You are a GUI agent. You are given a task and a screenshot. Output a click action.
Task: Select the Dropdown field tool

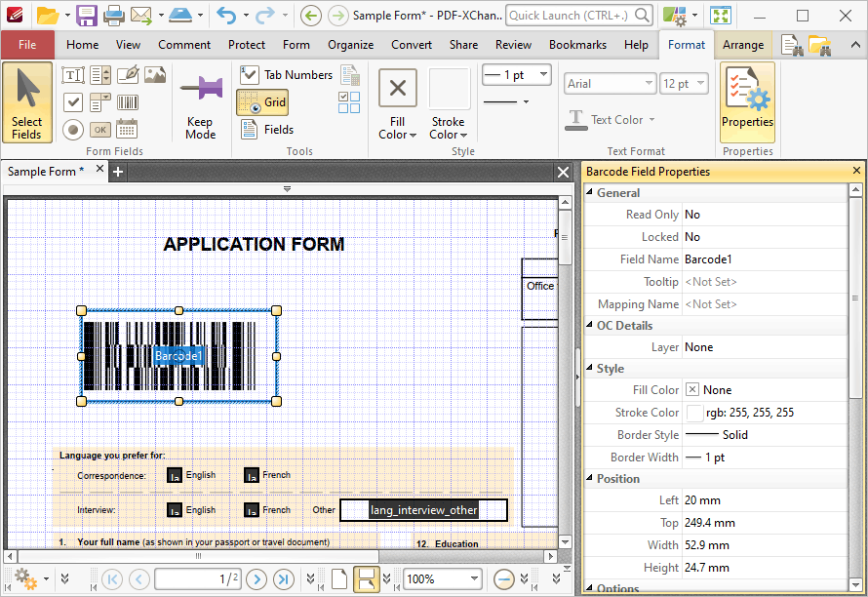click(x=100, y=102)
